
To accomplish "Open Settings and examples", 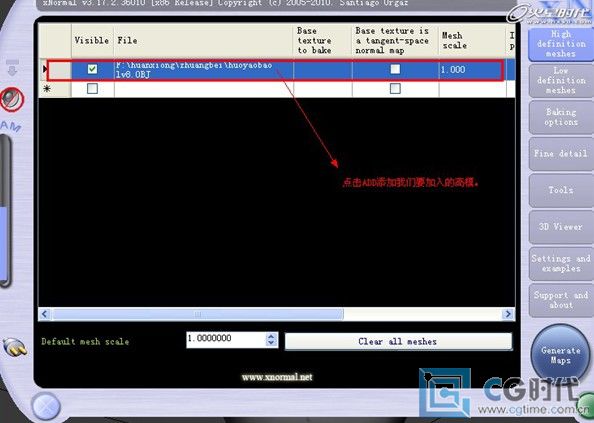I will (561, 264).
